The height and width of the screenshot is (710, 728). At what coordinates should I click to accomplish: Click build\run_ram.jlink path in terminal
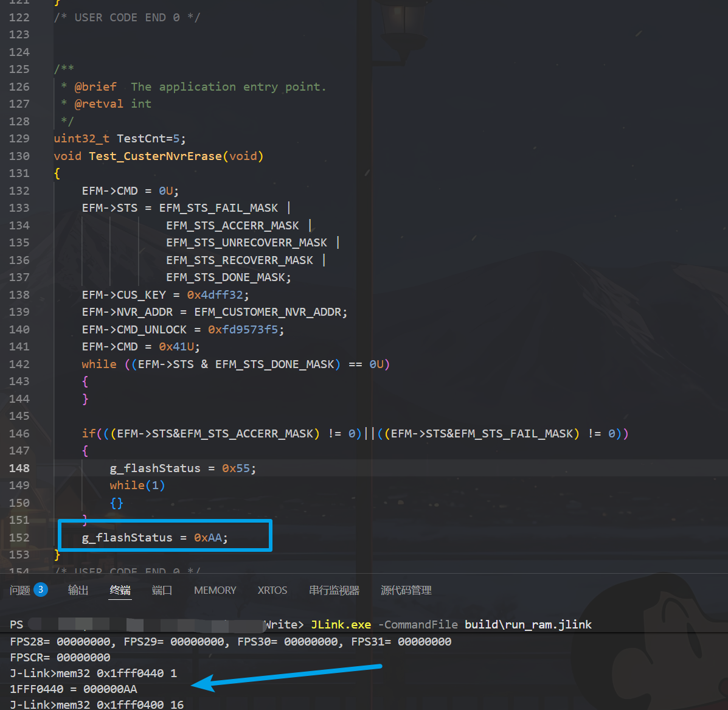click(528, 625)
